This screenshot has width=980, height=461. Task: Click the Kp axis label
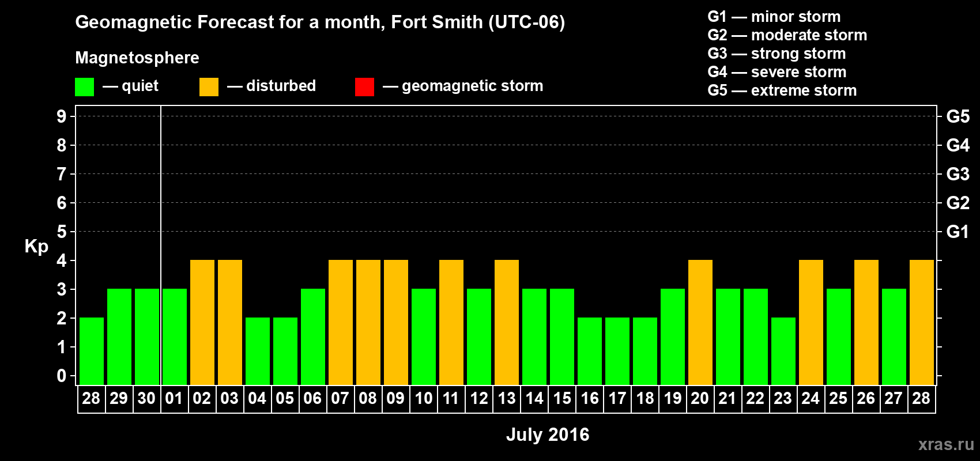click(36, 247)
